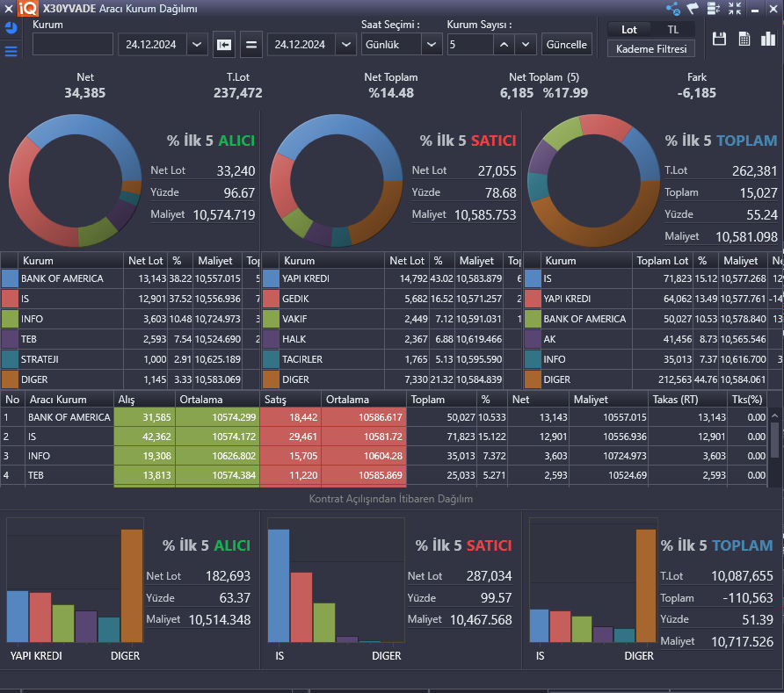Open the start date dropdown

click(197, 45)
